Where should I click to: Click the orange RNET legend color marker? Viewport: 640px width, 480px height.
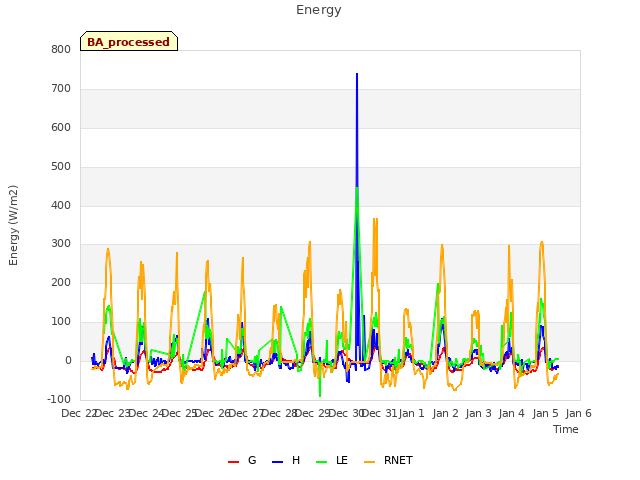pyautogui.click(x=369, y=462)
